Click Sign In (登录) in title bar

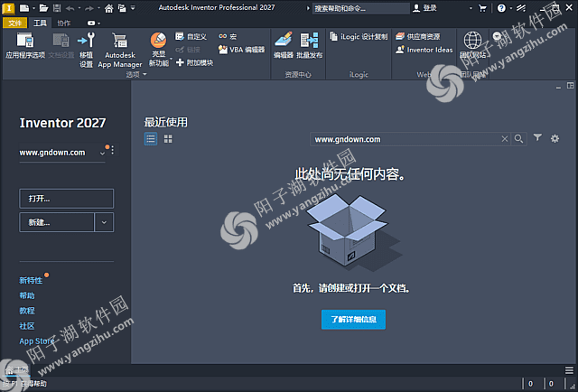coord(425,8)
